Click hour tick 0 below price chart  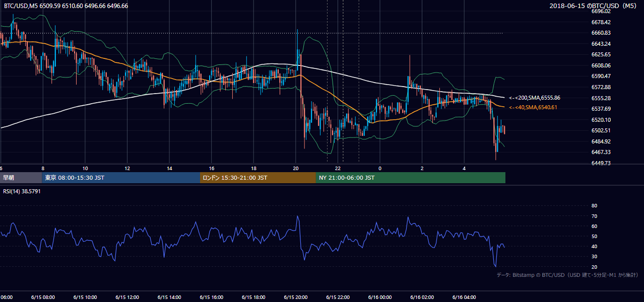380,168
